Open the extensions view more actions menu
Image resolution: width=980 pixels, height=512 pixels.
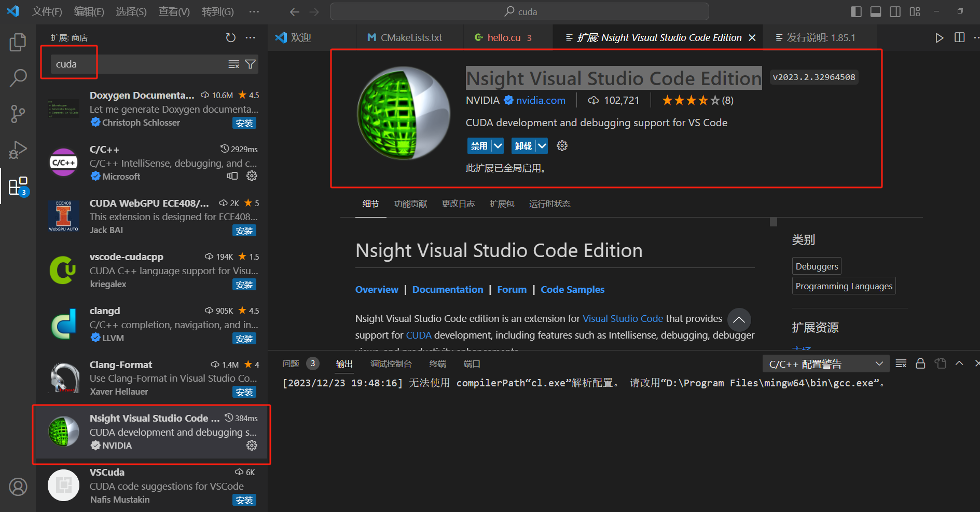coord(251,37)
